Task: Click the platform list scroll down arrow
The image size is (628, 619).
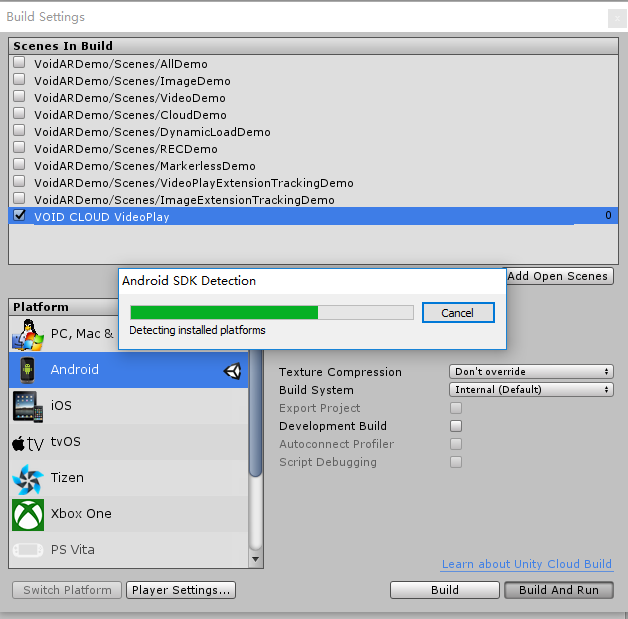Action: pos(255,559)
